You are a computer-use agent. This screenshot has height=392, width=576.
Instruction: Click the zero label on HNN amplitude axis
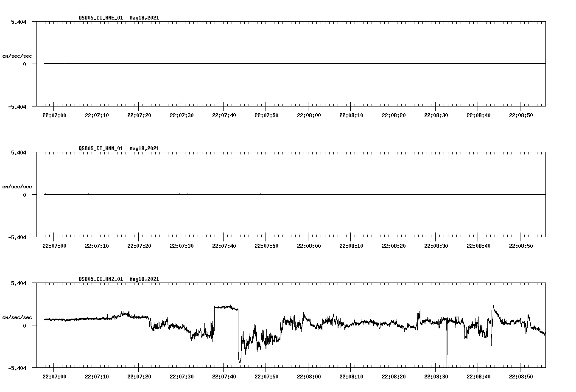pos(25,194)
